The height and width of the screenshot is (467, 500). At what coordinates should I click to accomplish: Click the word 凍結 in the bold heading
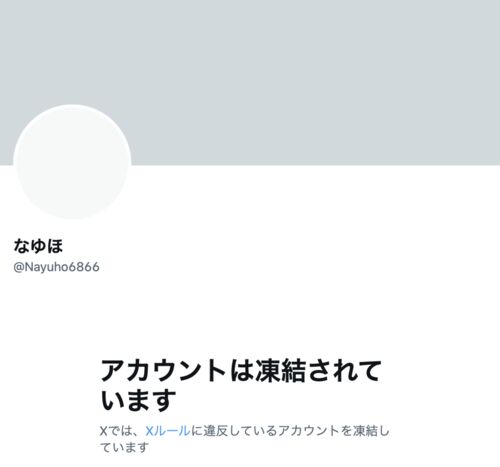(280, 370)
